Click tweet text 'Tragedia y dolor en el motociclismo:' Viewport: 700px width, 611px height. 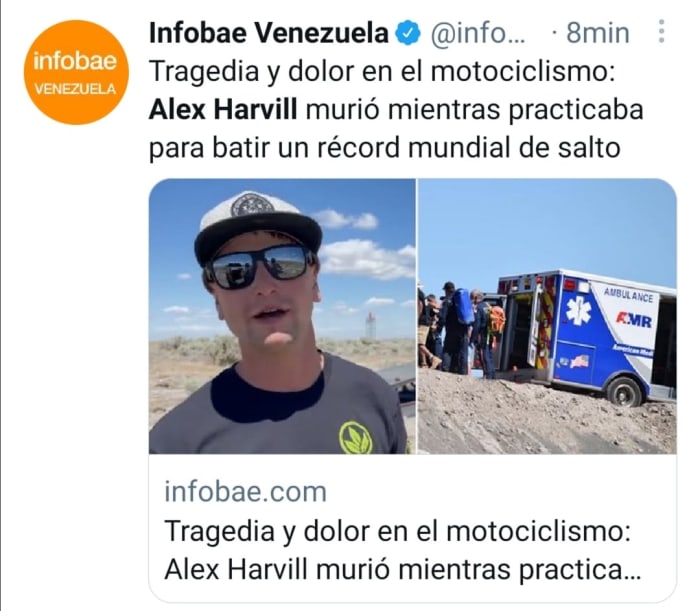tap(382, 71)
